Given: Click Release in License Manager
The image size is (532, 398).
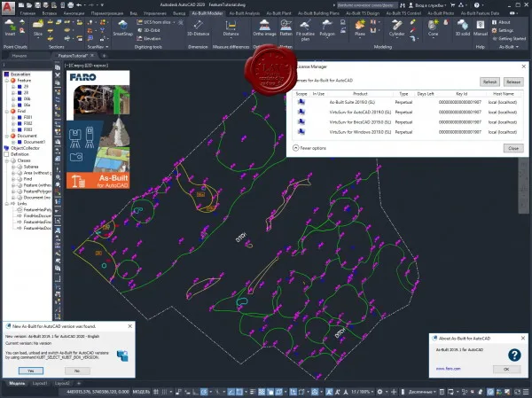Looking at the screenshot, I should click(513, 82).
